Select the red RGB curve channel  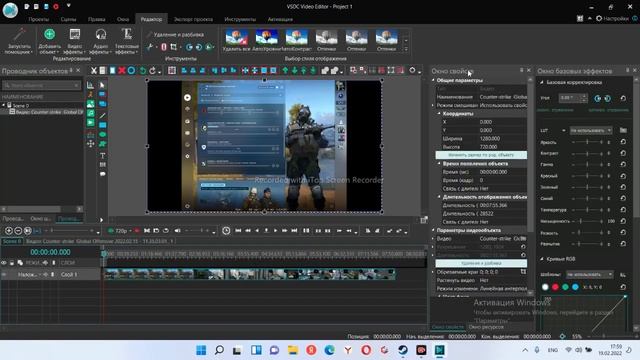(555, 287)
